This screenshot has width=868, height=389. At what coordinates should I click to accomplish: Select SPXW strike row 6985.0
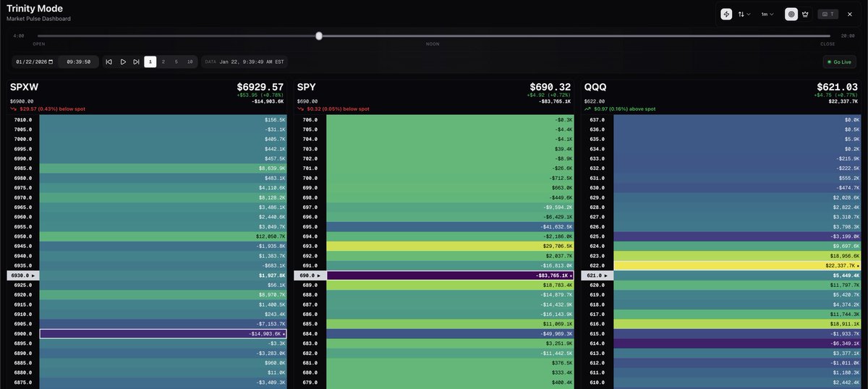148,168
